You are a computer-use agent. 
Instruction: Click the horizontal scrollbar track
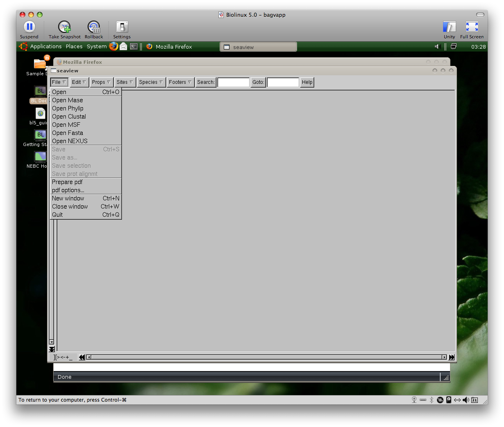click(266, 357)
